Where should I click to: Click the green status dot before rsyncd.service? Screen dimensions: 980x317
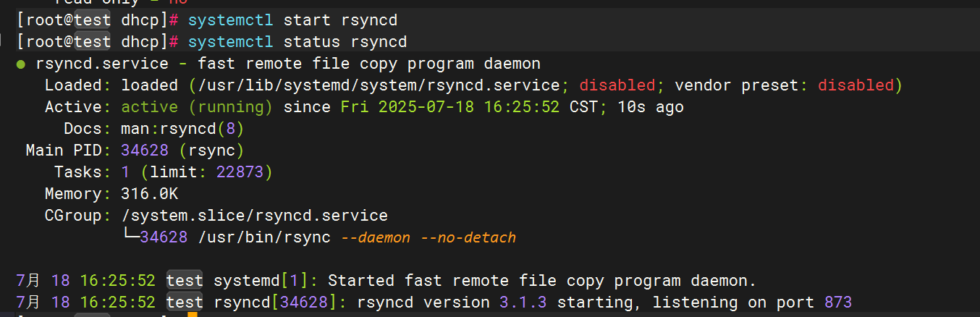pos(20,64)
